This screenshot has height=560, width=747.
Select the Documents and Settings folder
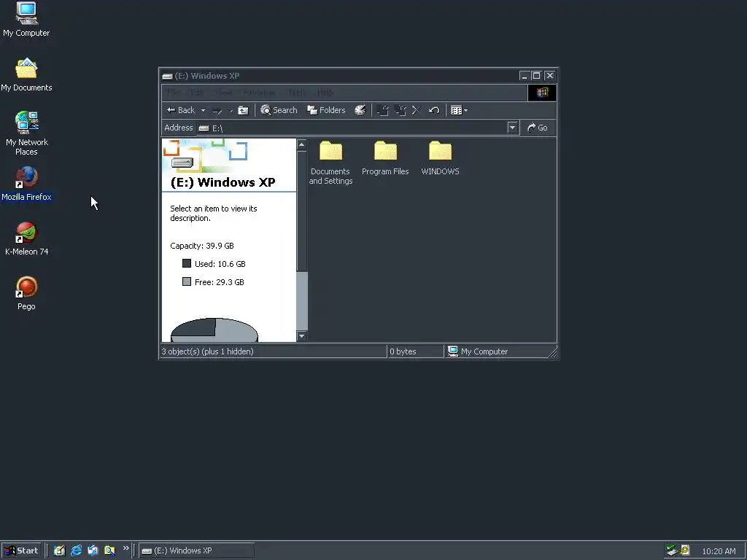(x=330, y=163)
